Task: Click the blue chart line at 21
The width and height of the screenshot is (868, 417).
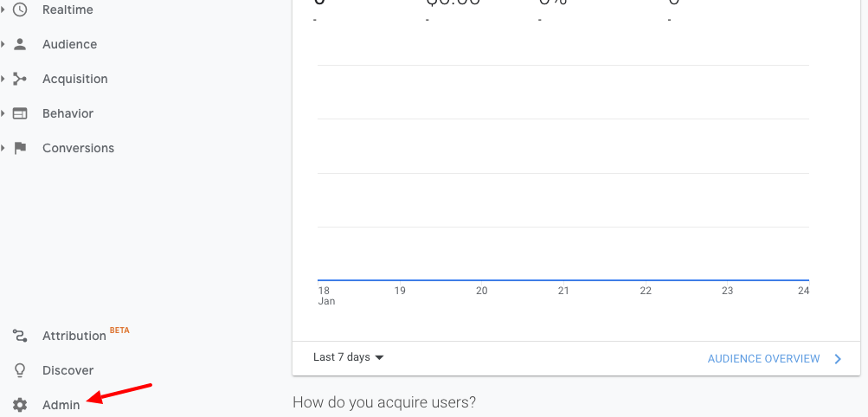Action: [563, 280]
